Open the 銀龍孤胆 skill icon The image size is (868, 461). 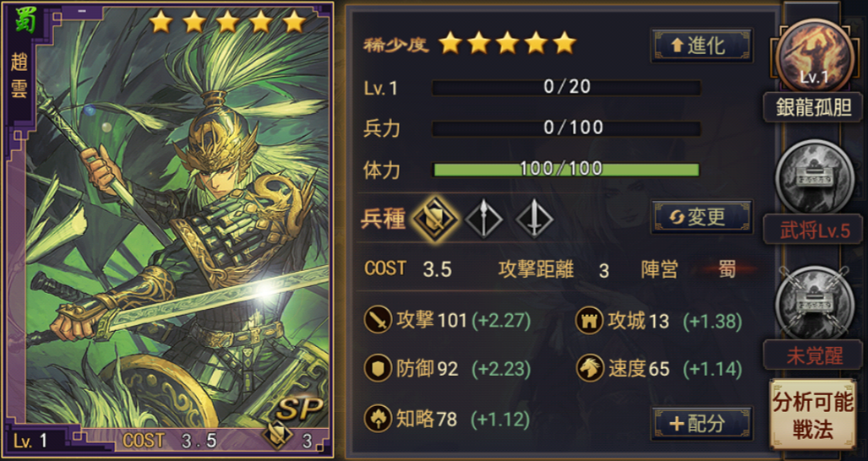[813, 57]
